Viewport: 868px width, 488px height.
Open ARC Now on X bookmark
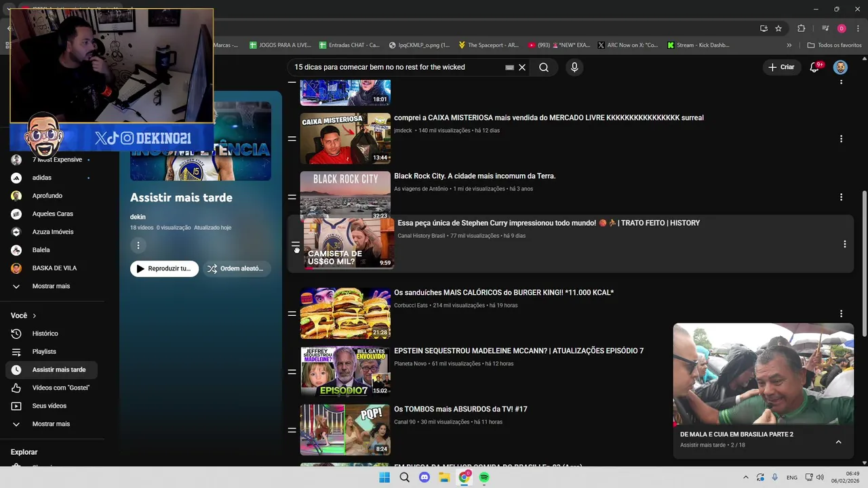627,45
